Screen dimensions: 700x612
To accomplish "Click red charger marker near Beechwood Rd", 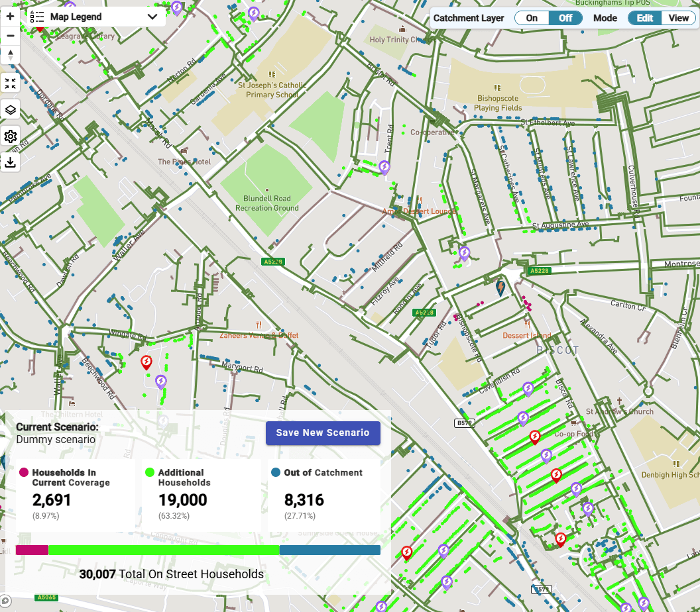I will pyautogui.click(x=147, y=362).
